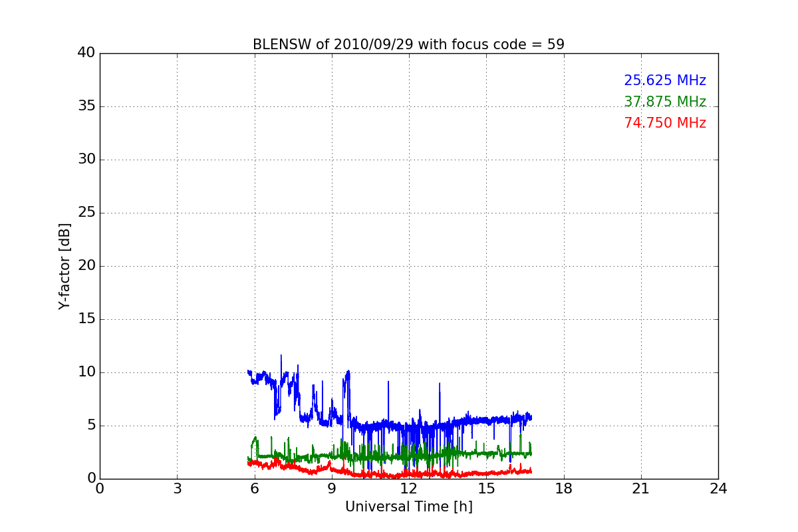The height and width of the screenshot is (532, 798).
Task: Click the y-axis tick label "35"
Action: (86, 106)
